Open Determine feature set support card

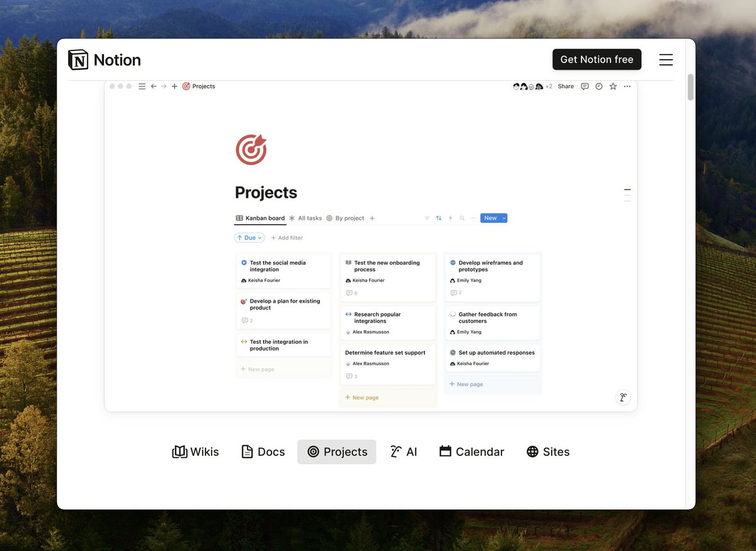click(x=388, y=364)
